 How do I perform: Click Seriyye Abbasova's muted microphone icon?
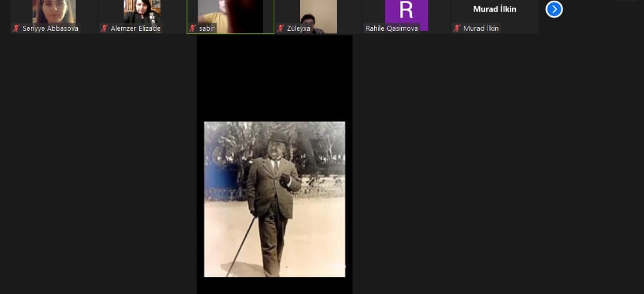[x=16, y=28]
